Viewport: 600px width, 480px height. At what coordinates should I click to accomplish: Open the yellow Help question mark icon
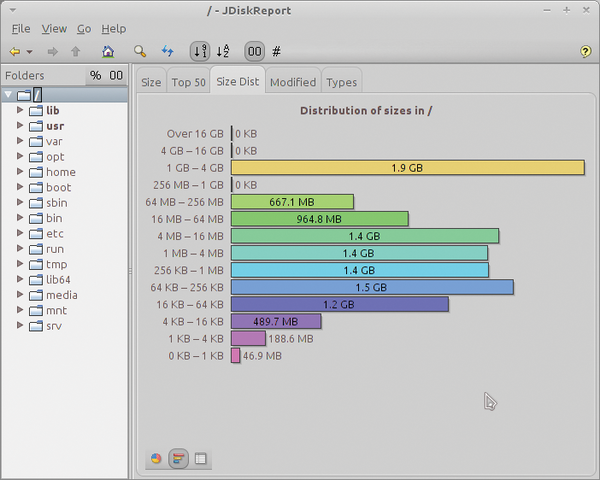tap(585, 51)
